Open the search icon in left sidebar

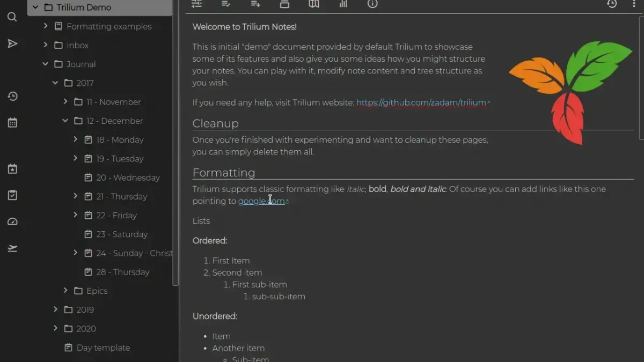coord(12,17)
